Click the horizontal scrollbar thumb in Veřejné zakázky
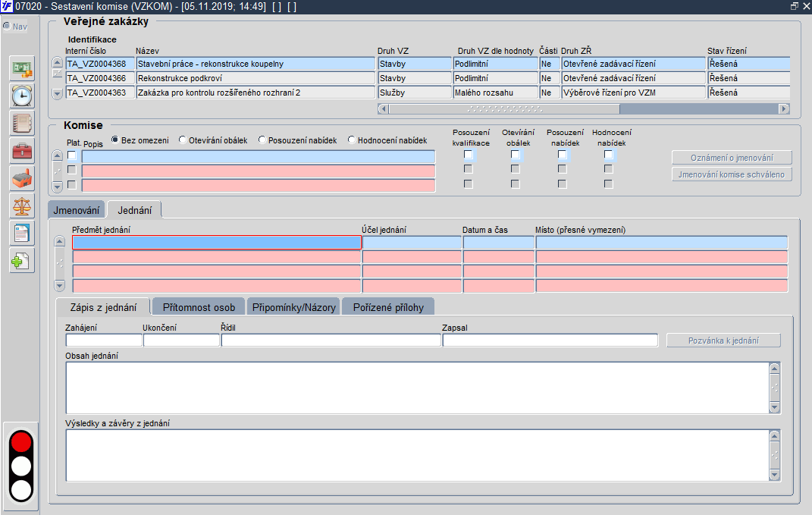The width and height of the screenshot is (812, 515). point(504,108)
